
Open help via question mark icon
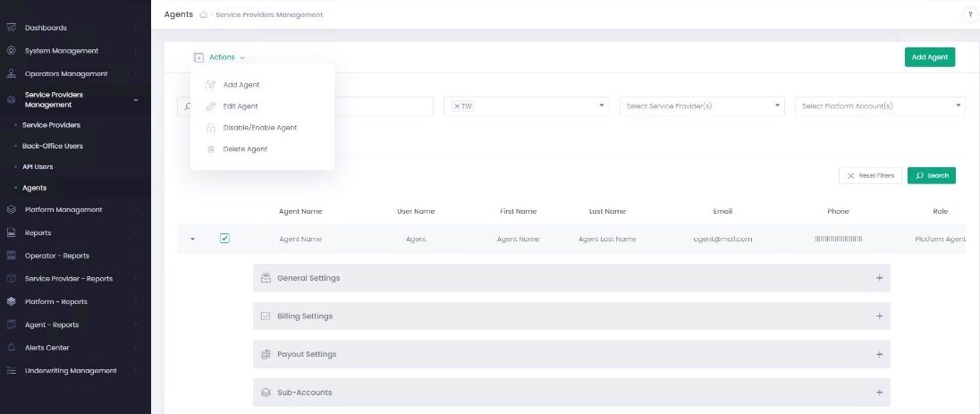tap(969, 15)
